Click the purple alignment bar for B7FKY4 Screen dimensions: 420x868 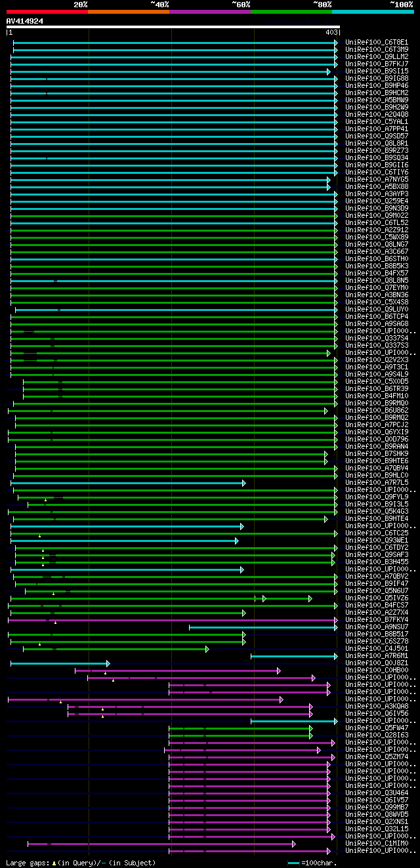(173, 620)
